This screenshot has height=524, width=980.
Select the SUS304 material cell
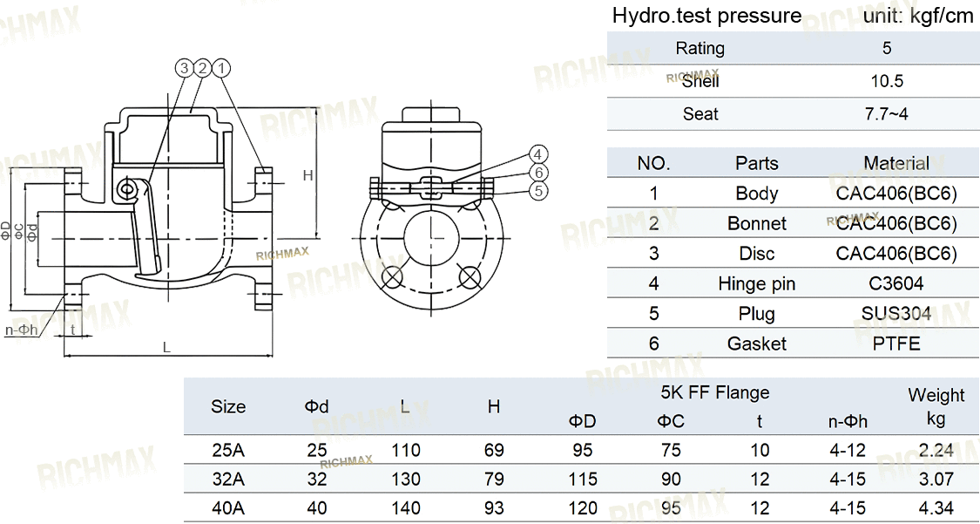tap(896, 313)
